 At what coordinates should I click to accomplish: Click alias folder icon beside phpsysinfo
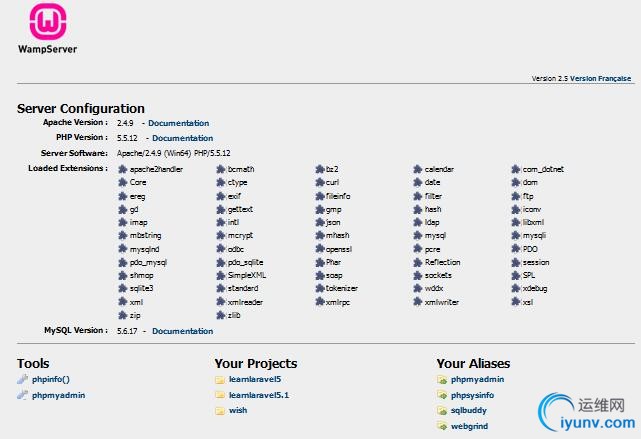[442, 395]
